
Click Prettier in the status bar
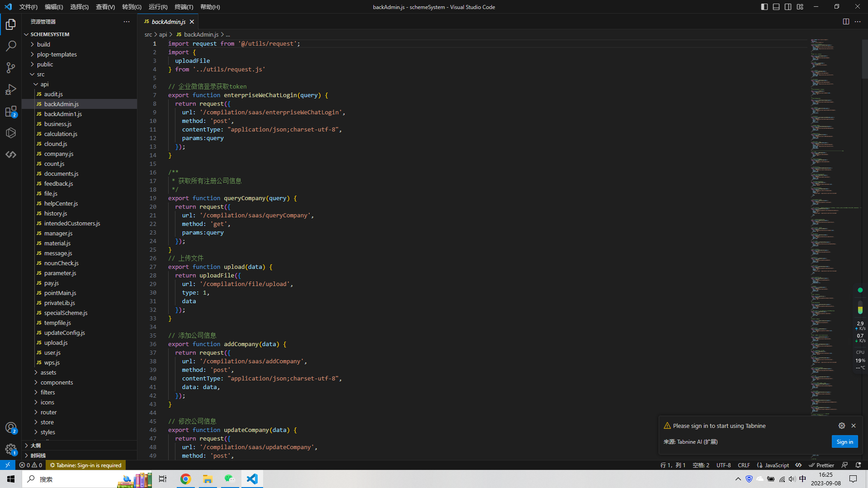click(x=821, y=465)
